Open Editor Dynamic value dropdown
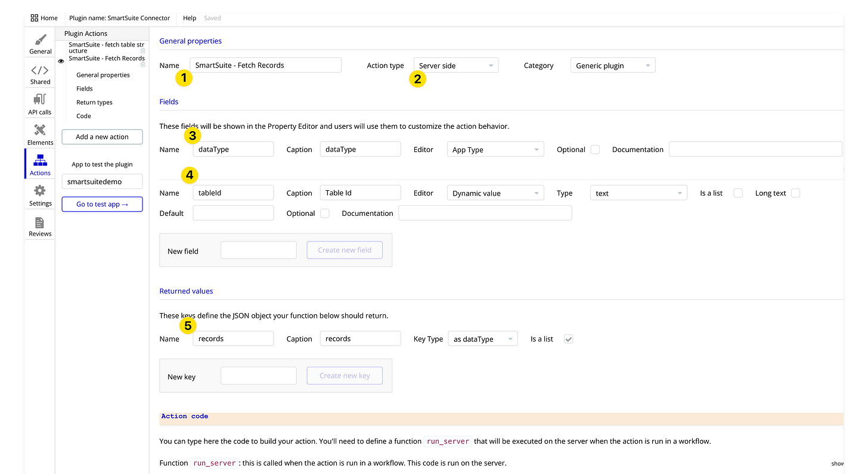The height and width of the screenshot is (474, 868). [495, 193]
